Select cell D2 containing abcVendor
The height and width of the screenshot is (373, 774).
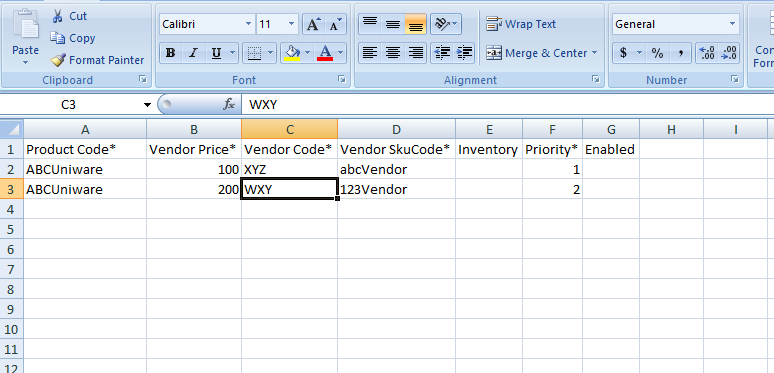pos(396,170)
